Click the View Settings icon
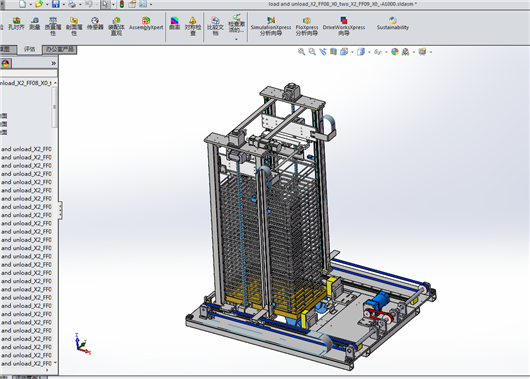This screenshot has width=530, height=379. [422, 52]
